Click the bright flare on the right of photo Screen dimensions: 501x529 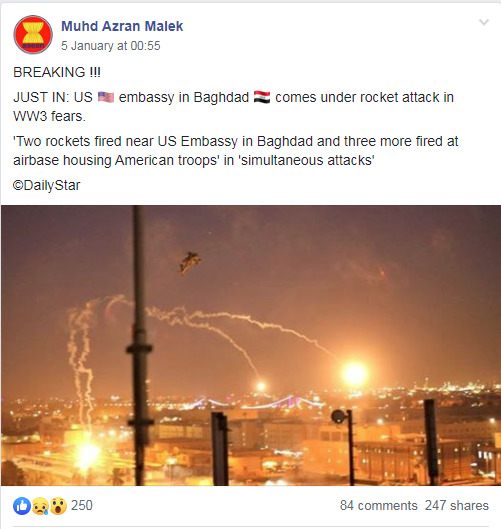point(354,374)
